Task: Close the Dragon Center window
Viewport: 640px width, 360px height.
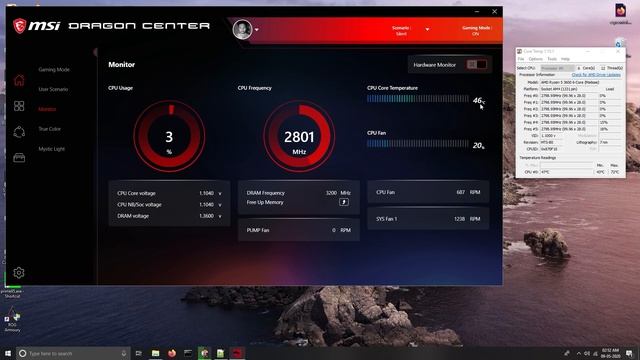Action: [494, 11]
